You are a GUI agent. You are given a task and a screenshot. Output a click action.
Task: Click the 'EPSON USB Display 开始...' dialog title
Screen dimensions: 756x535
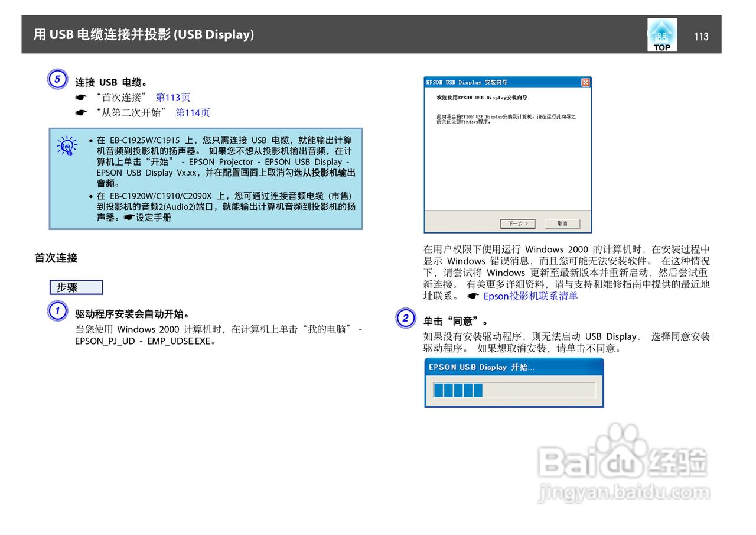[481, 367]
